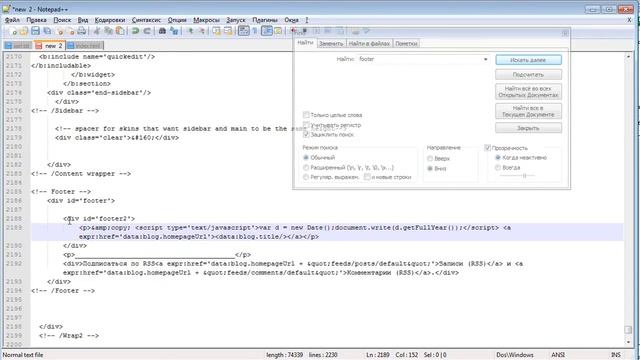Viewport: 640px width, 360px height.
Task: Toggle synchronized vertical scrolling icon
Action: [x=216, y=31]
